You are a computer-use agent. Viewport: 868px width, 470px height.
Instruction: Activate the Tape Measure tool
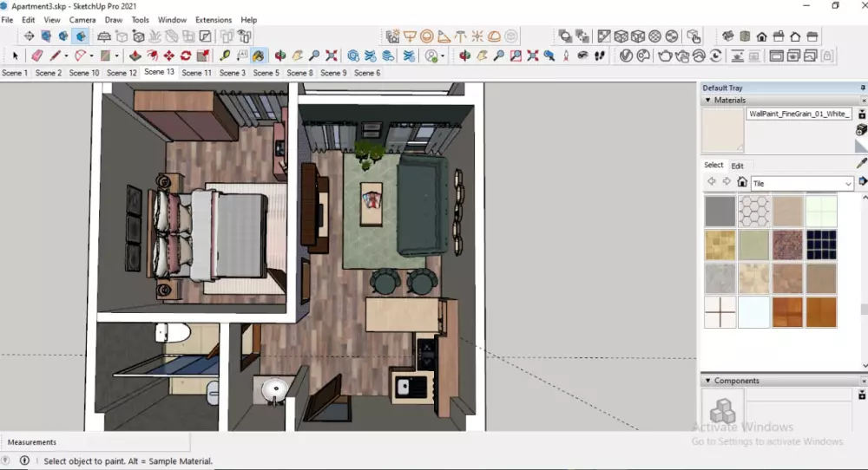click(x=225, y=55)
